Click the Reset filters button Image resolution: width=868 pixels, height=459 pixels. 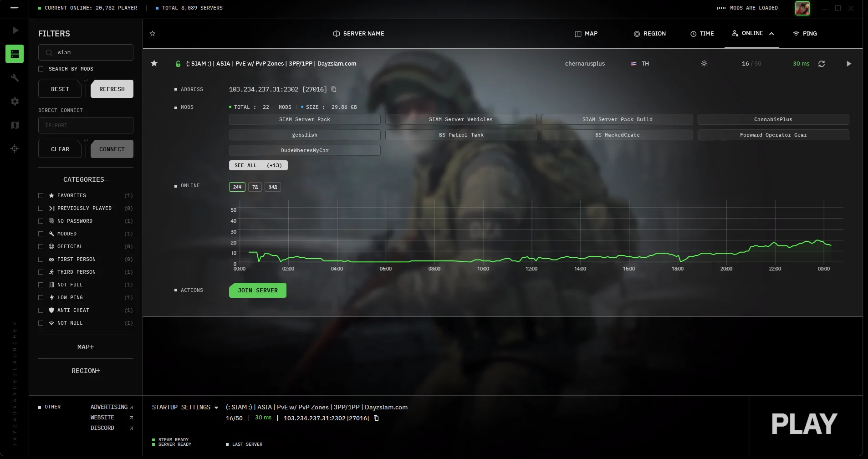point(60,89)
